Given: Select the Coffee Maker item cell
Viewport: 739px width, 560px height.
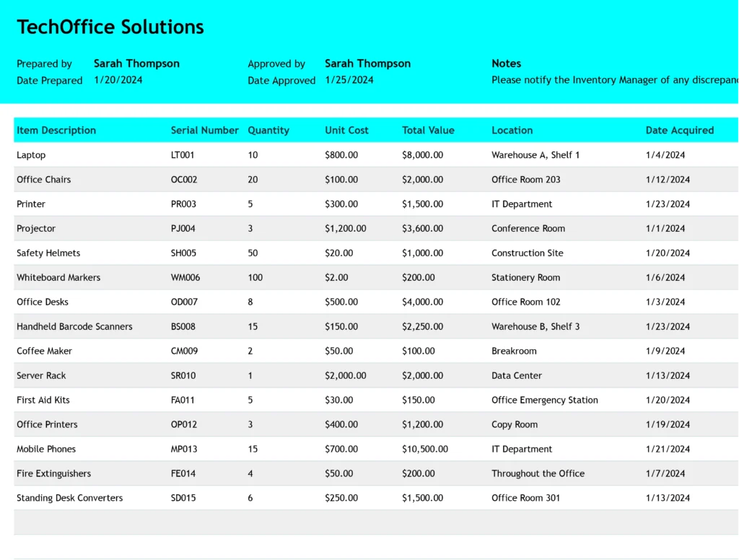Looking at the screenshot, I should 44,351.
